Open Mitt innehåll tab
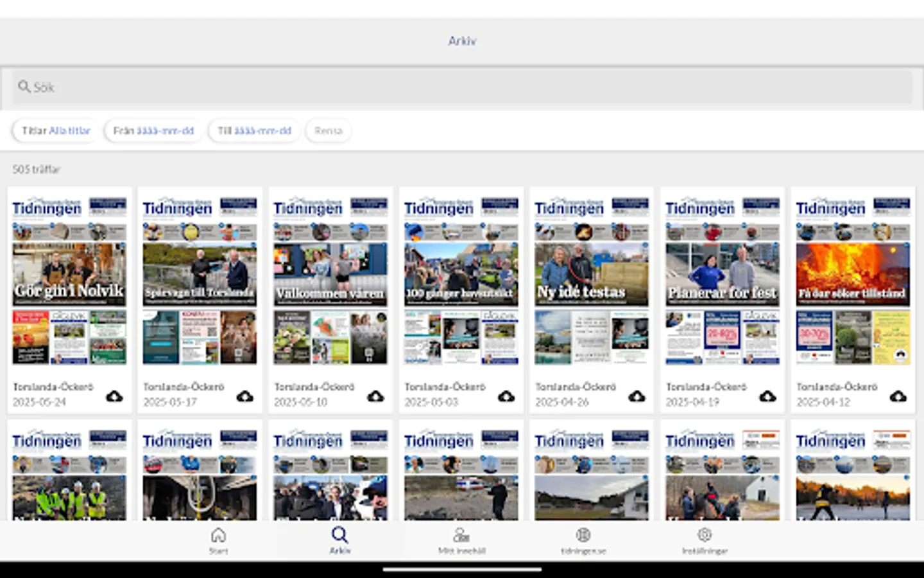Screen dimensions: 924x578 (461, 540)
